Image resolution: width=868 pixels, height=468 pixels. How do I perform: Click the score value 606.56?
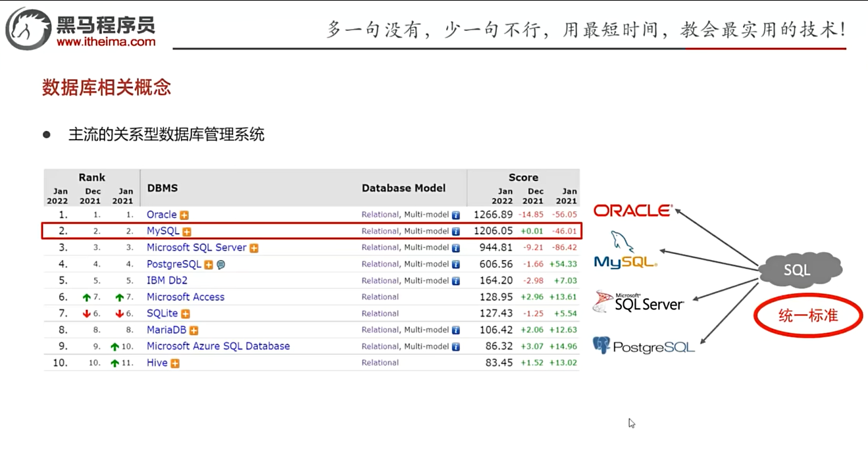tap(497, 264)
